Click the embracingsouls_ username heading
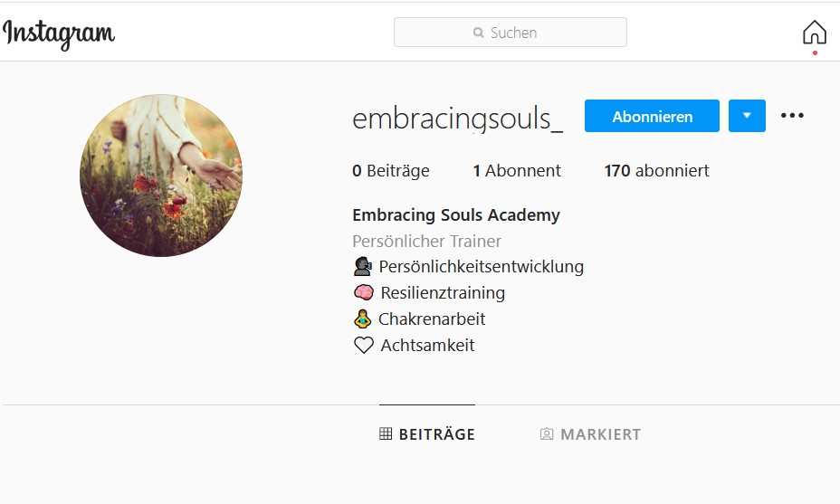Image resolution: width=840 pixels, height=504 pixels. (457, 119)
